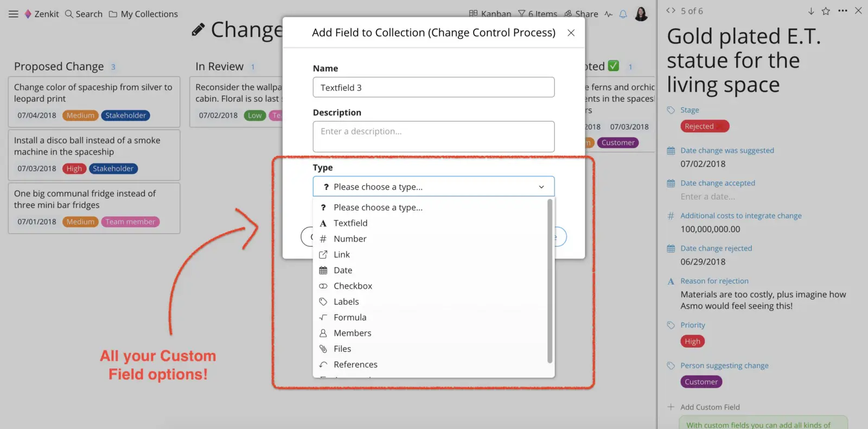Click High priority label in detail panel
The image size is (868, 429).
tap(692, 341)
